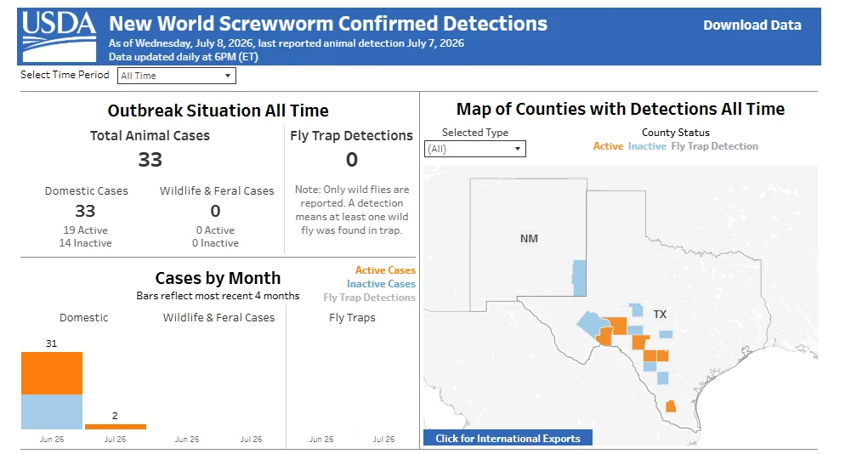
Task: Expand the Selected Type (All) dropdown
Action: pos(475,149)
